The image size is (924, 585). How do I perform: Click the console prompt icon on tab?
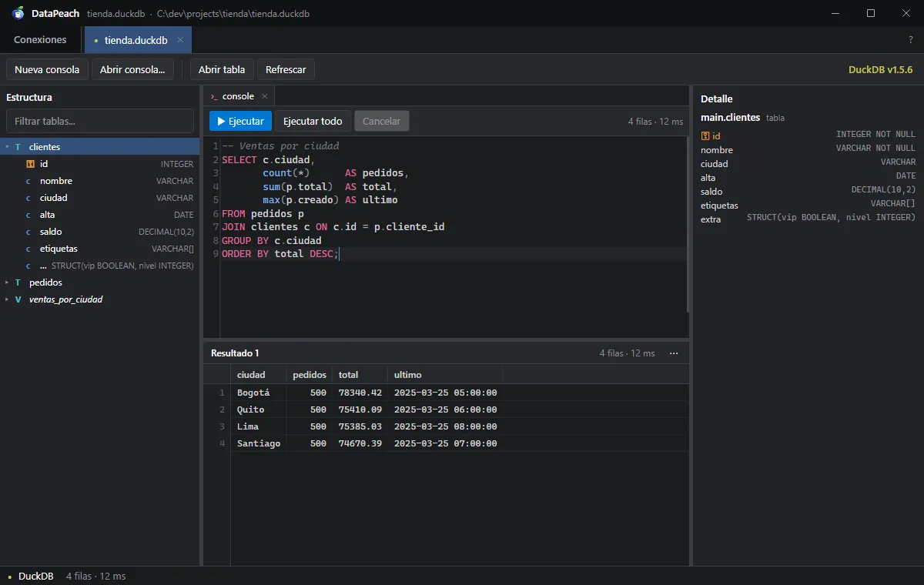(x=214, y=96)
